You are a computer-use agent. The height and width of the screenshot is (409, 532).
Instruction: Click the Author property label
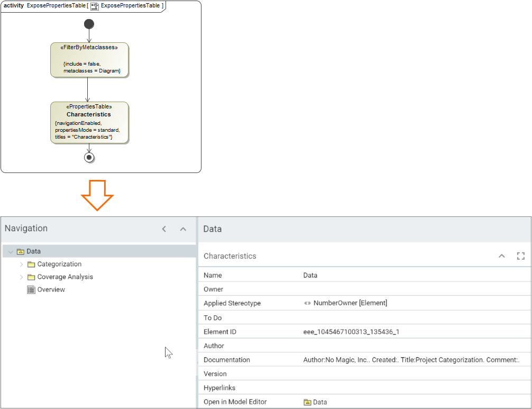pos(214,346)
